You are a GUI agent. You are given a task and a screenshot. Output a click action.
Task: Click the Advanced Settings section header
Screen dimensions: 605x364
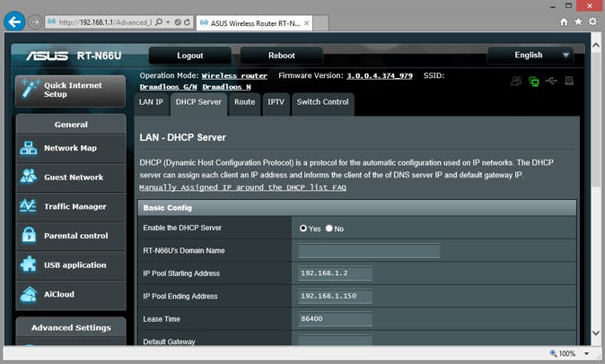(x=71, y=328)
